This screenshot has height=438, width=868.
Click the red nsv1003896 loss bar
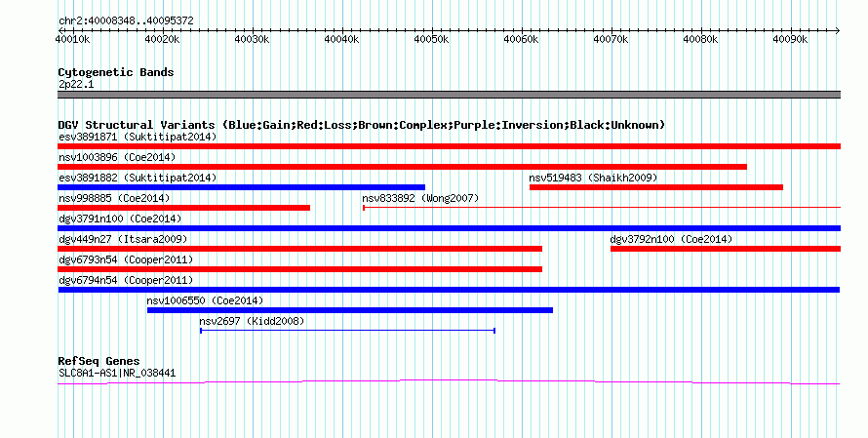point(403,167)
